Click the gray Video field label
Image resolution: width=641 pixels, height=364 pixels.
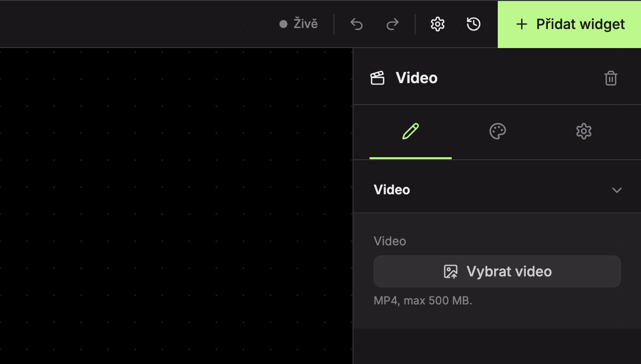click(x=390, y=241)
